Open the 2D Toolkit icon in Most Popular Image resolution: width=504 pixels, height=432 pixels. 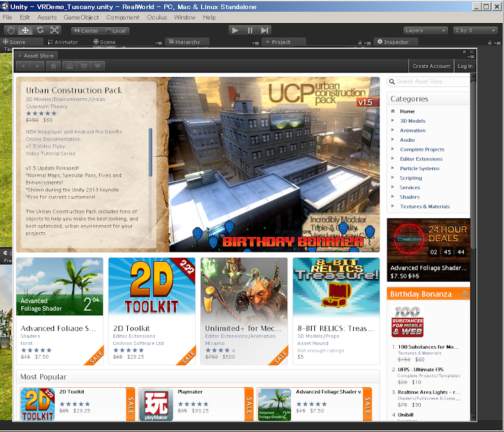38,404
